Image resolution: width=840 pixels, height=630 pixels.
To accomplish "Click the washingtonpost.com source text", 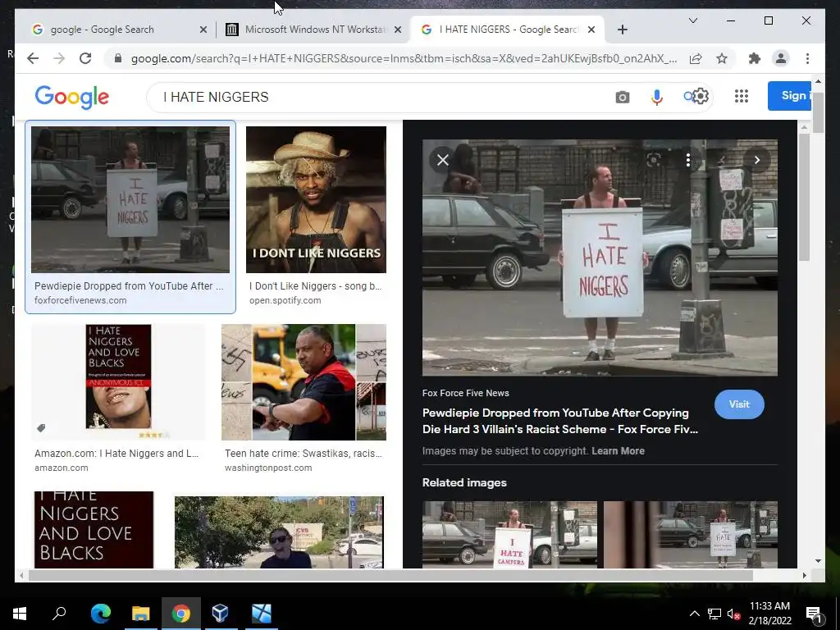I will pyautogui.click(x=268, y=468).
